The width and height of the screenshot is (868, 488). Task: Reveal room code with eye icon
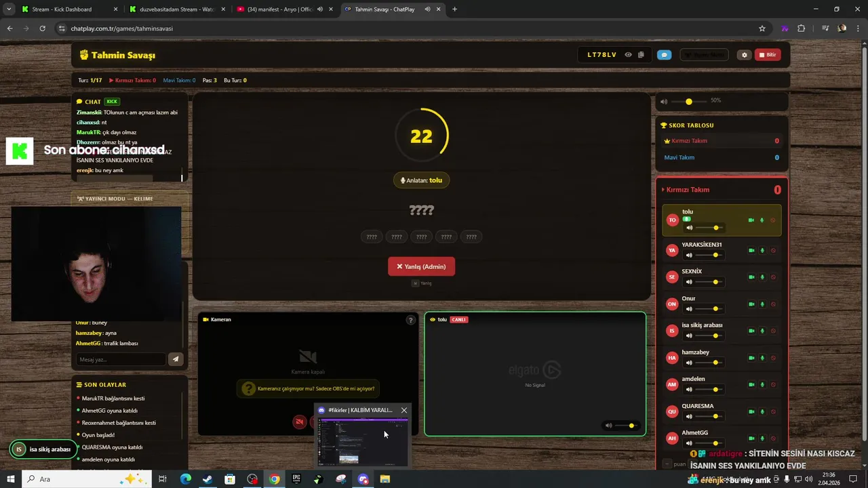click(628, 55)
